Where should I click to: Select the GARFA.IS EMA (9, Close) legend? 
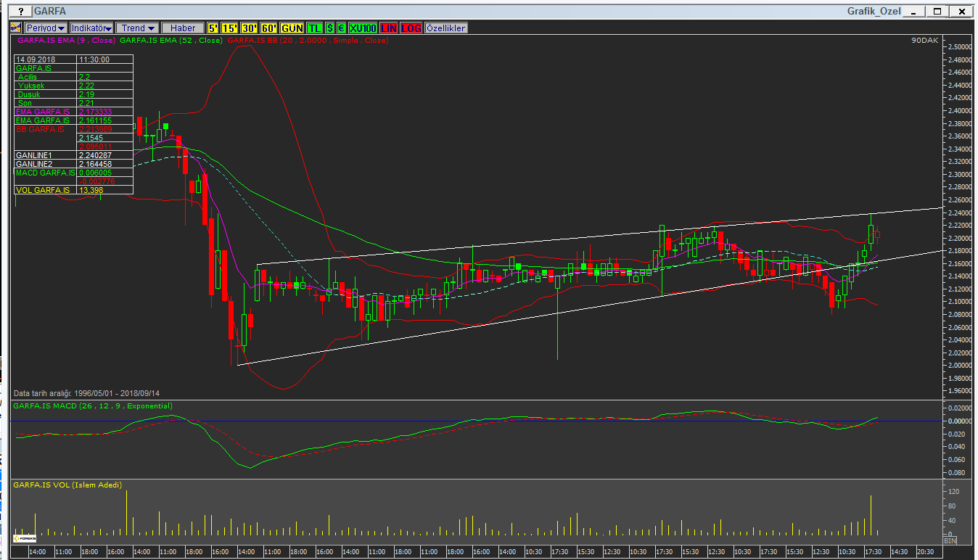coord(65,41)
